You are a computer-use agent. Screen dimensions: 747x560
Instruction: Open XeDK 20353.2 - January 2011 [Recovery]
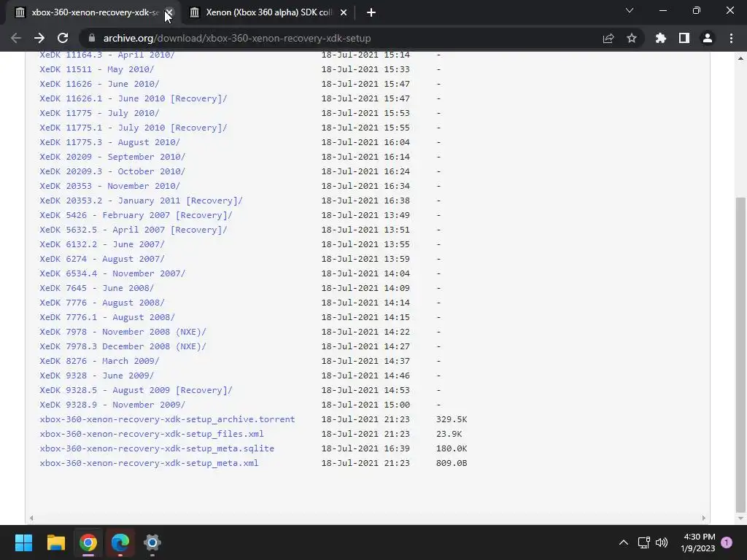click(141, 201)
